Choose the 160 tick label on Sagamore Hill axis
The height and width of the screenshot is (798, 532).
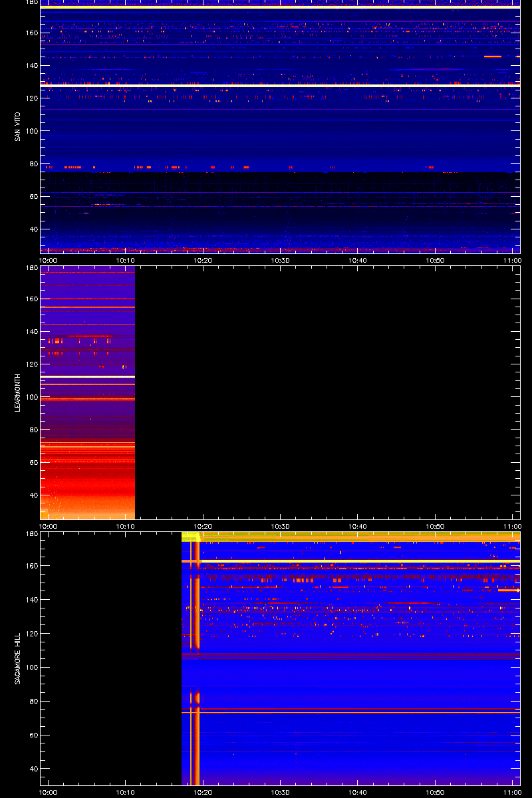pyautogui.click(x=31, y=566)
